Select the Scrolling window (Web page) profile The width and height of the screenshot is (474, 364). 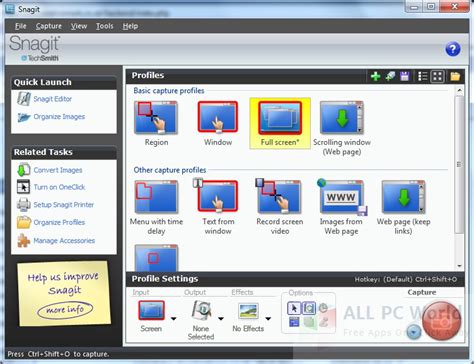point(342,128)
